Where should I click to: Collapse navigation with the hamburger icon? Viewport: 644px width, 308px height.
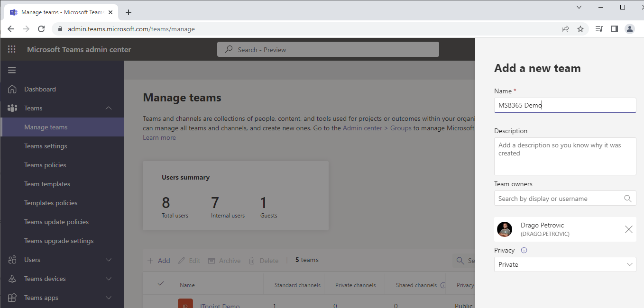(x=12, y=70)
